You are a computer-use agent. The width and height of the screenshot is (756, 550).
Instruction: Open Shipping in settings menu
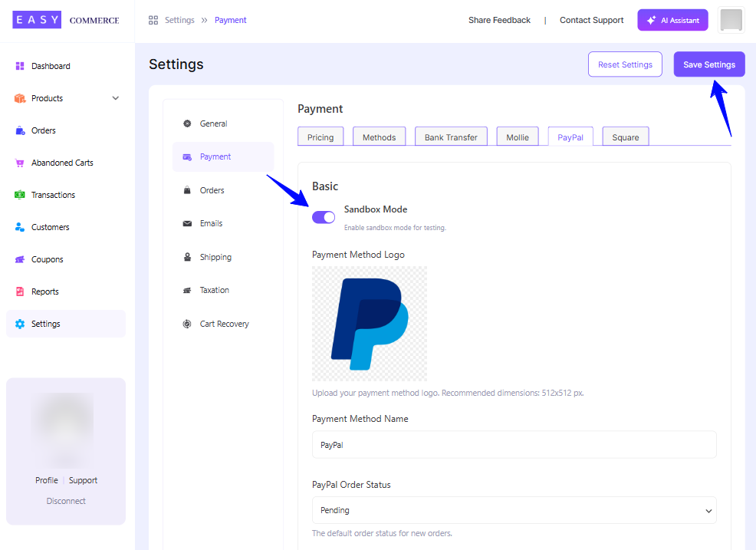pos(223,257)
